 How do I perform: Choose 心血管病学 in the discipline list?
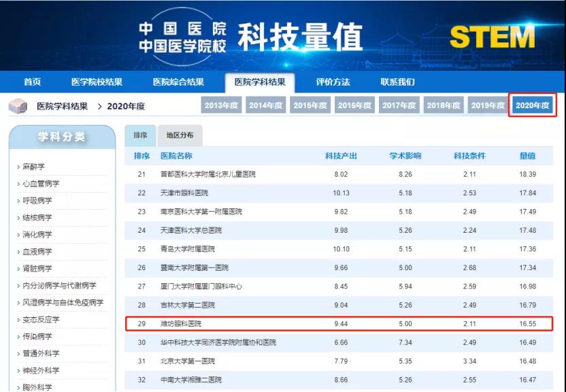coord(41,184)
